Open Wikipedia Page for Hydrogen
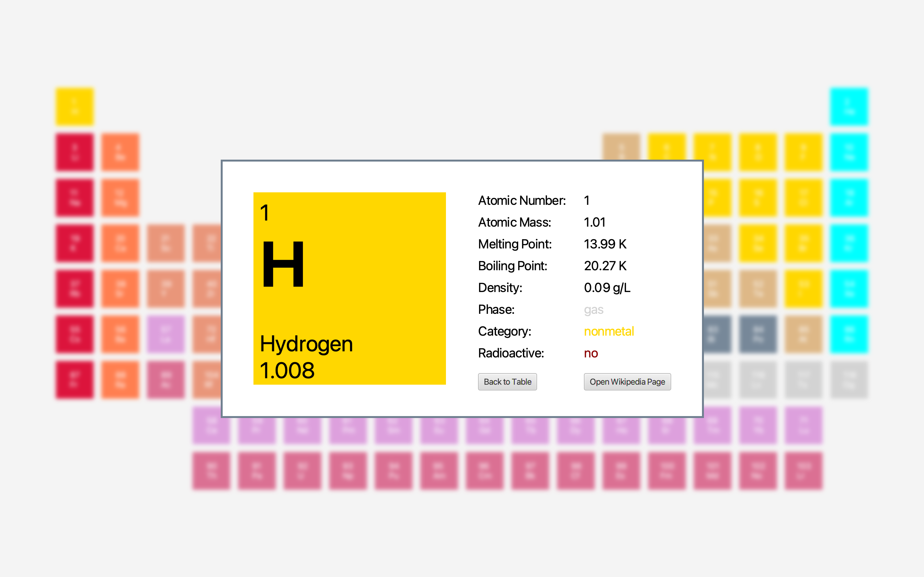924x577 pixels. (627, 381)
